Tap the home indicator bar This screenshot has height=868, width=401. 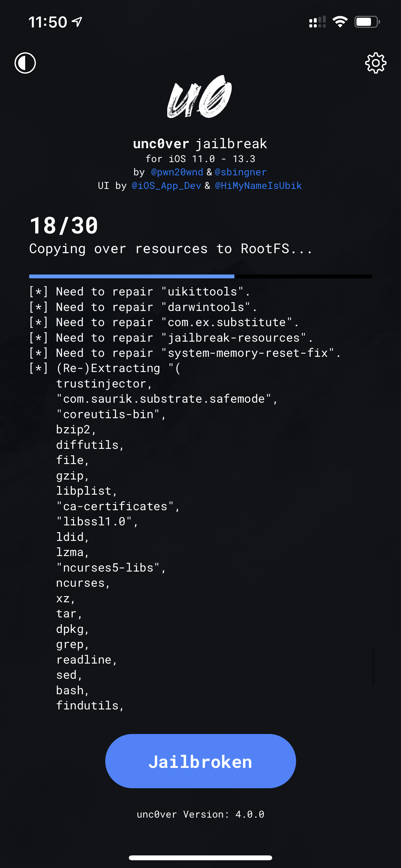200,858
